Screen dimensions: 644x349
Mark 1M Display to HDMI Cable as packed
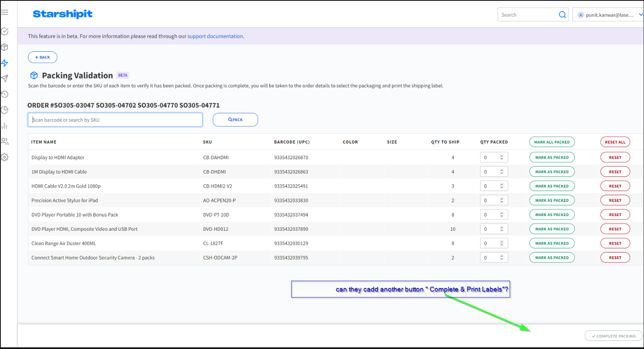(x=552, y=172)
